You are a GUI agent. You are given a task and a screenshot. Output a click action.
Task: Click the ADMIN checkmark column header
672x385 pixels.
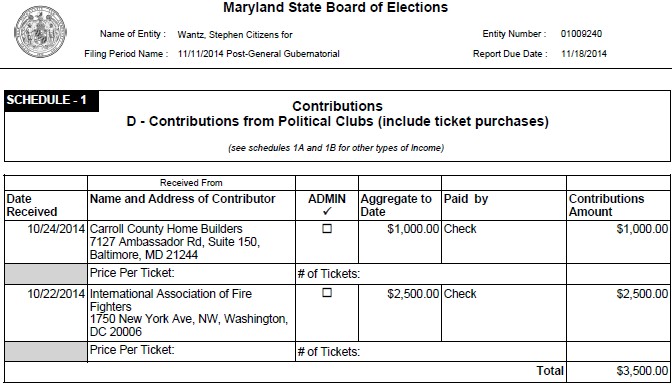(327, 205)
